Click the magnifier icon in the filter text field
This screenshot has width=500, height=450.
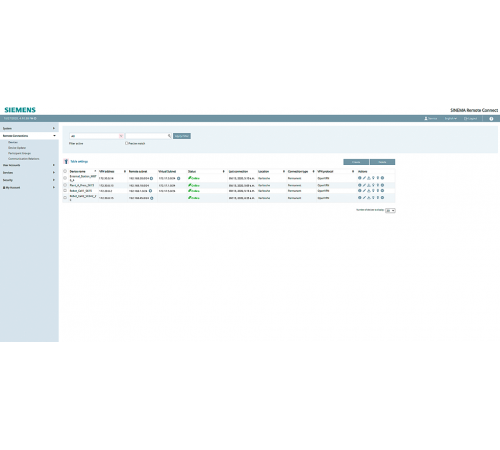[x=169, y=136]
